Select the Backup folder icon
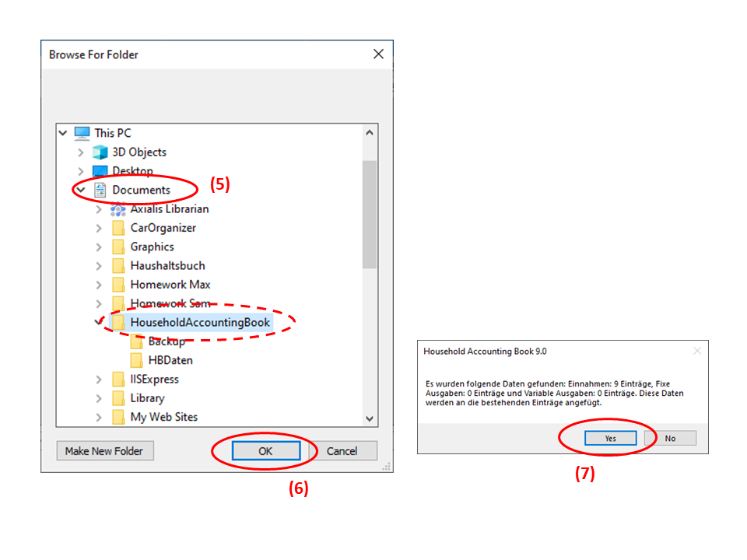The image size is (747, 560). coord(136,341)
